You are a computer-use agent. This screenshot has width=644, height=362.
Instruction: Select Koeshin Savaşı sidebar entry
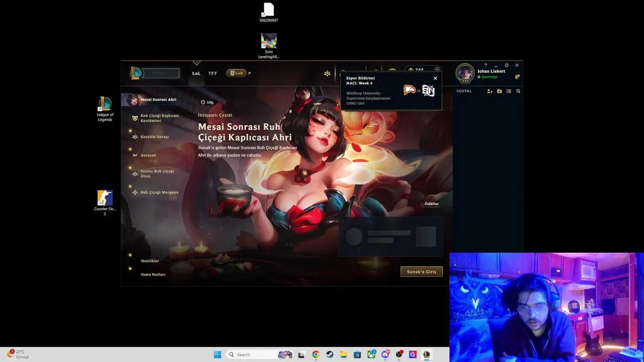154,137
